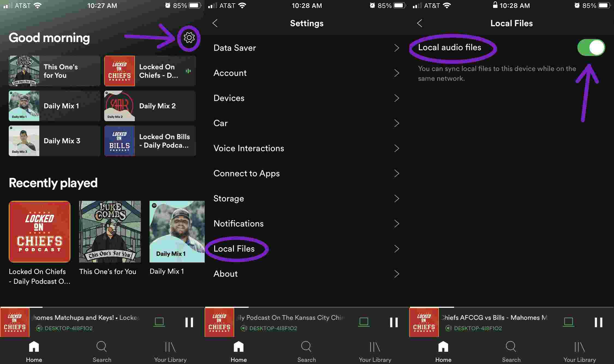Viewport: 614px width, 364px height.
Task: Tap Search tab on first screen
Action: (x=102, y=352)
